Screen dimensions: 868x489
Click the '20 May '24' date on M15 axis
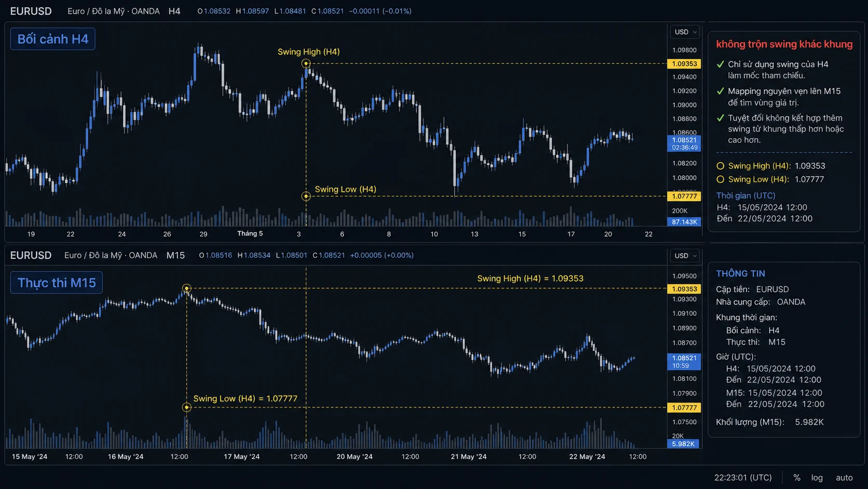coord(355,457)
